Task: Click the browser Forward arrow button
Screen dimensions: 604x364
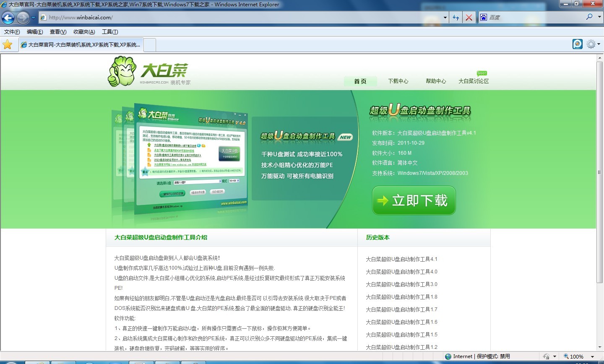Action: [23, 18]
